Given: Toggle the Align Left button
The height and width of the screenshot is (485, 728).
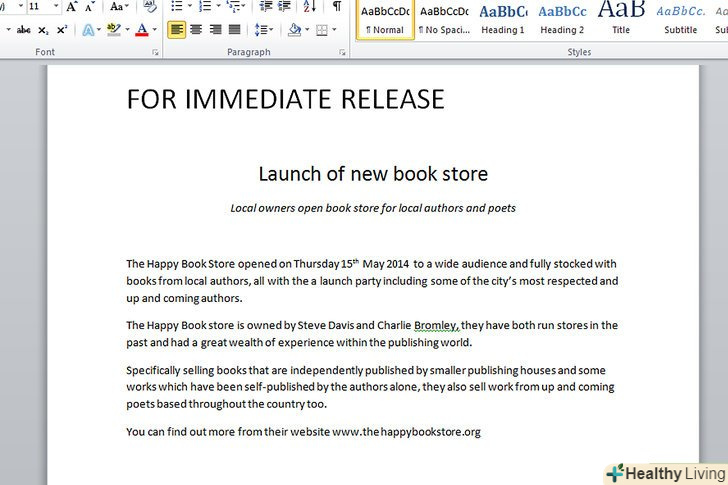Looking at the screenshot, I should (176, 30).
